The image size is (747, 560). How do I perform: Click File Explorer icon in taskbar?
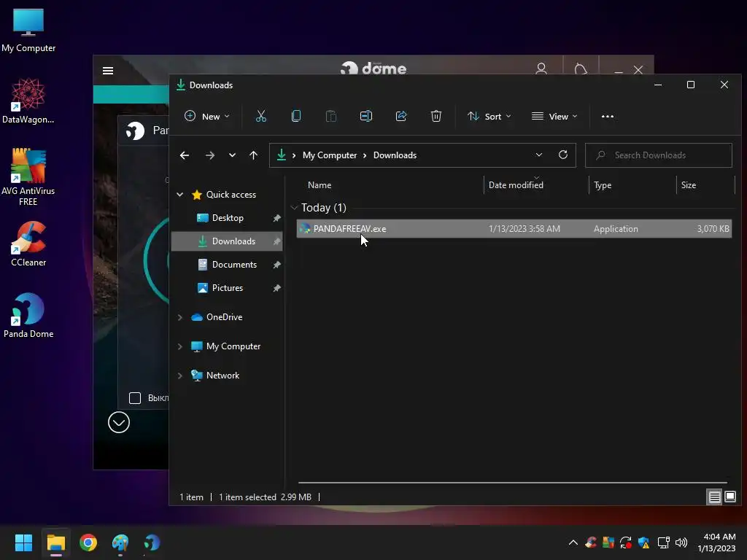coord(55,542)
